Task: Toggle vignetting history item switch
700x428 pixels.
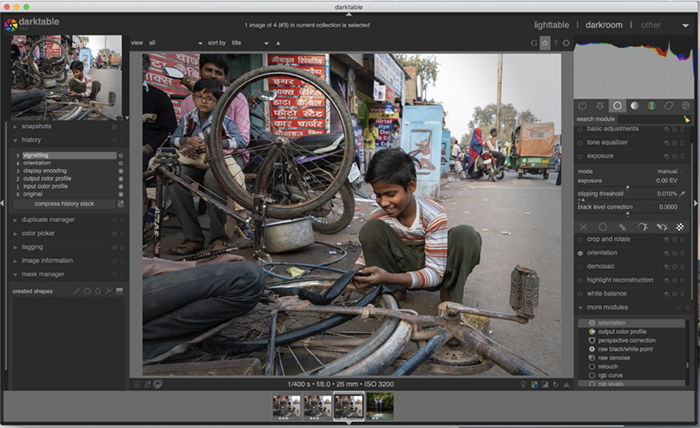Action: tap(121, 156)
